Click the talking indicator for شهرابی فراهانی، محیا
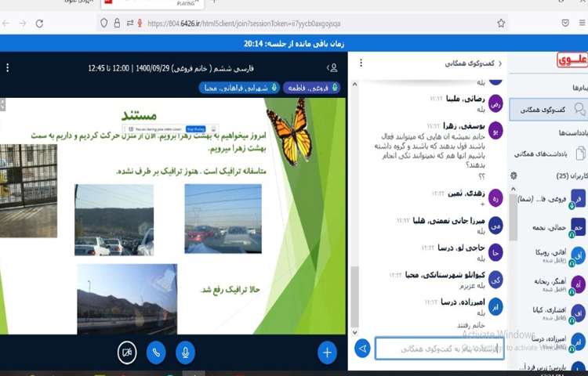Viewport: 588px width, 376px height. [x=239, y=88]
